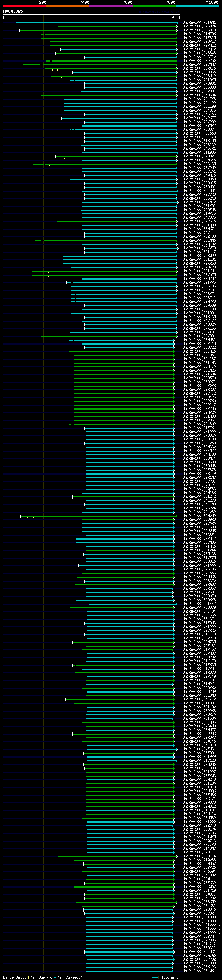Select label UniRef100_A8YNI2
Viewport: 222px width, 980px height.
tap(199, 202)
